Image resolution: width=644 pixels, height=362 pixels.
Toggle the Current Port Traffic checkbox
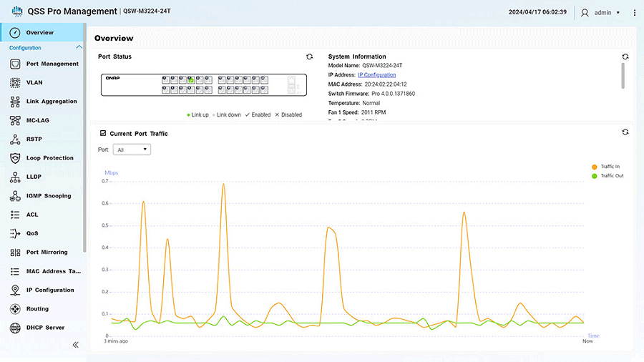(x=103, y=133)
